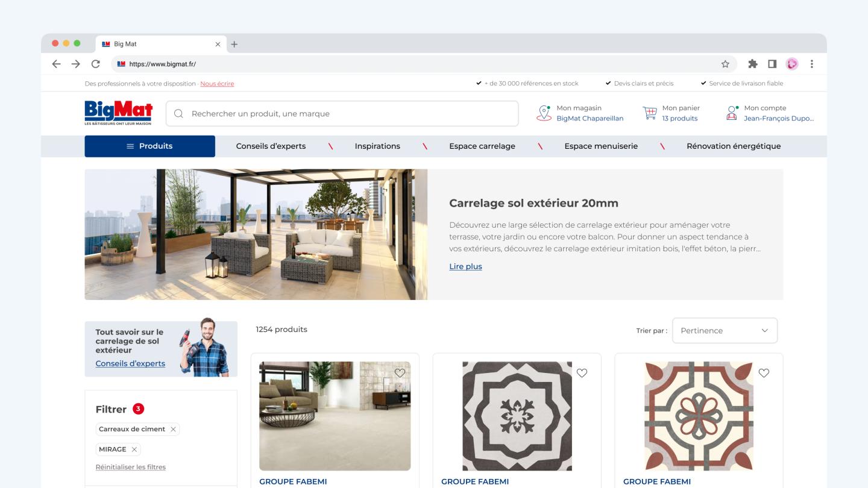Click the account user icon

(x=732, y=113)
